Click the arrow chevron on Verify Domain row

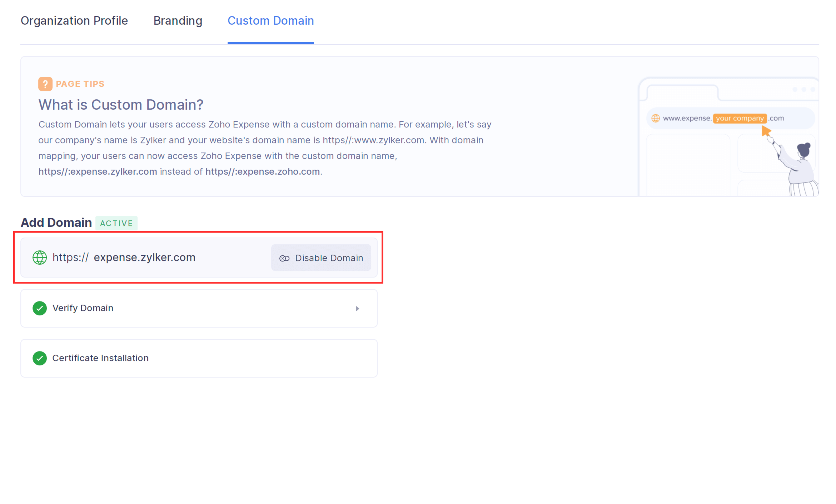357,308
